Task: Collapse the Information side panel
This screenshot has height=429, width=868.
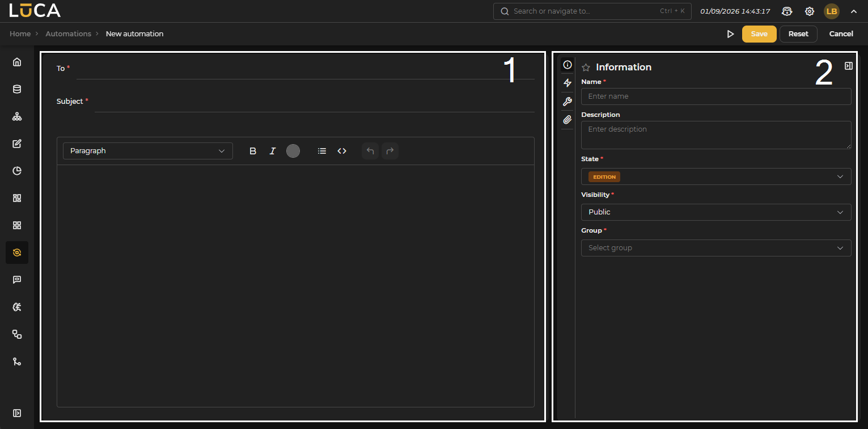Action: tap(849, 66)
